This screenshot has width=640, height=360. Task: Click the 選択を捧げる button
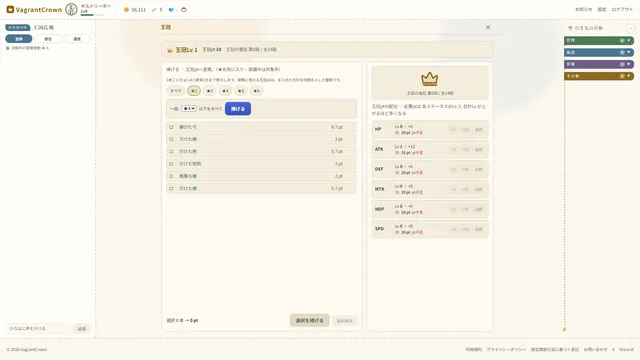click(309, 320)
